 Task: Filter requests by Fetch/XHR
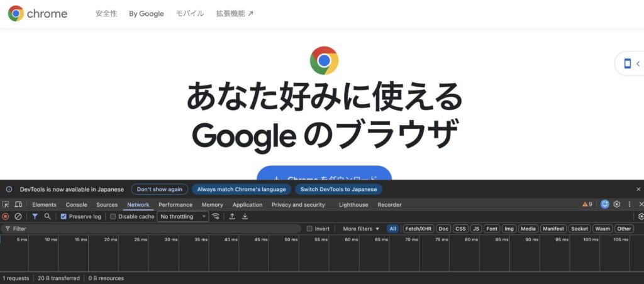418,229
